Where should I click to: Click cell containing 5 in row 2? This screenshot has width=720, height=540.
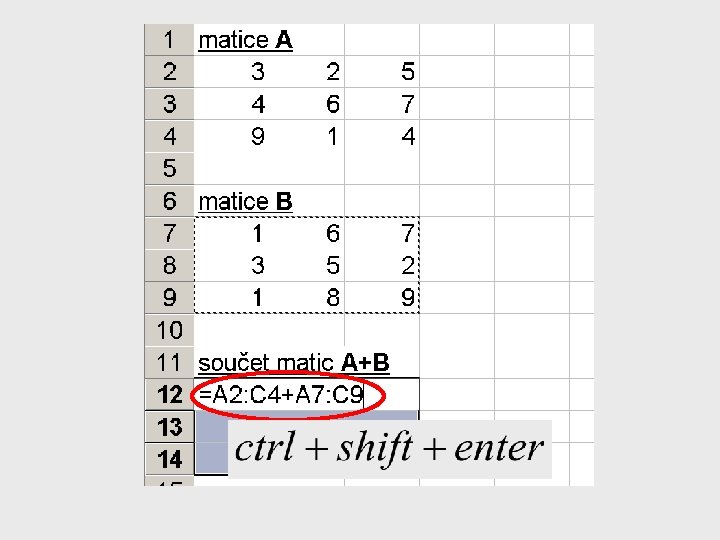coord(407,72)
